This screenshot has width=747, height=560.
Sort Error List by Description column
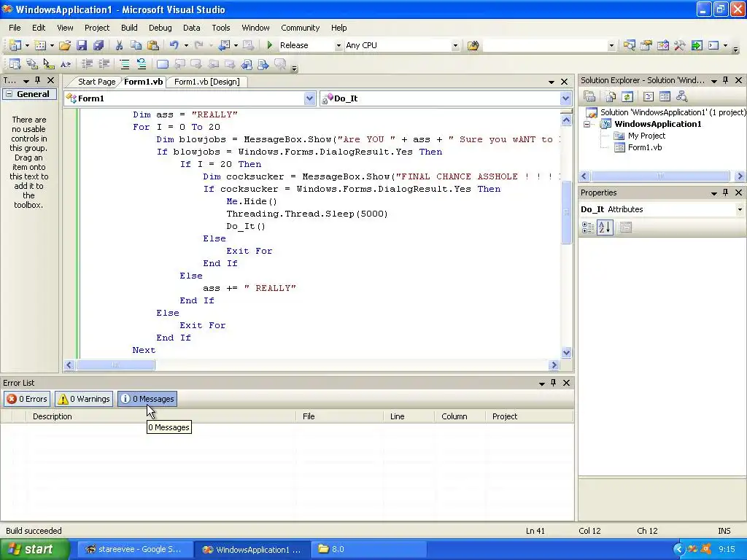[x=161, y=416]
